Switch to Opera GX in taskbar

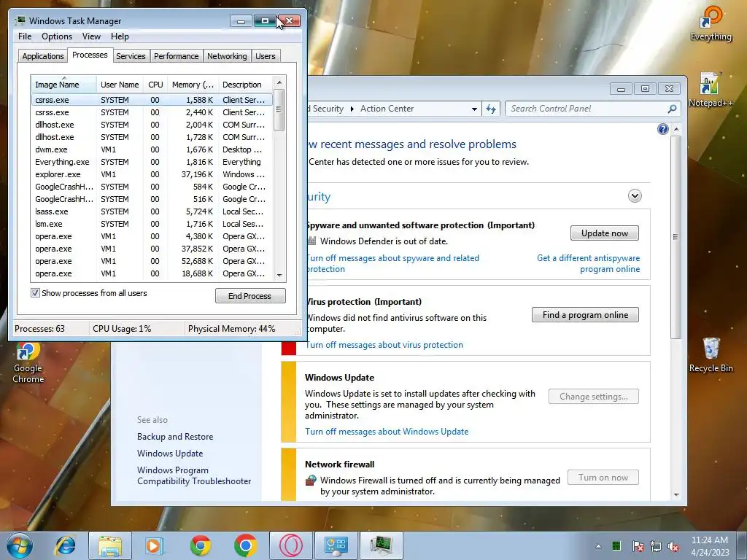[x=290, y=545]
